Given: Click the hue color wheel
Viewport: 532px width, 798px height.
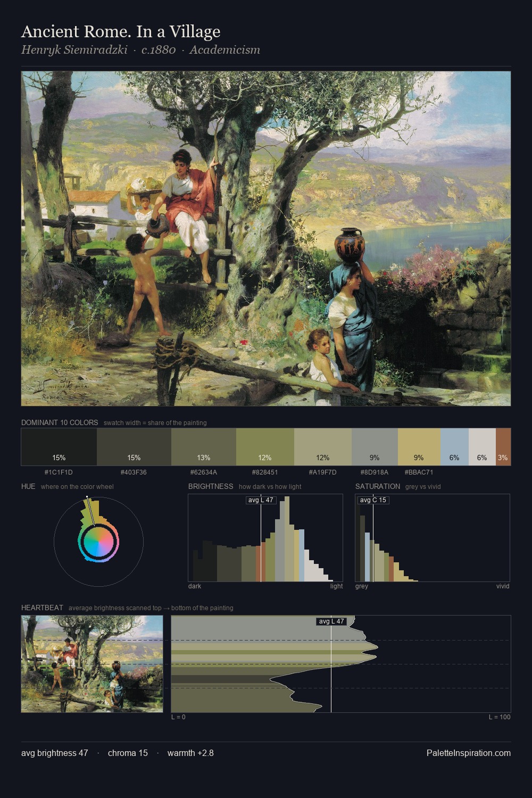Looking at the screenshot, I should 98,542.
